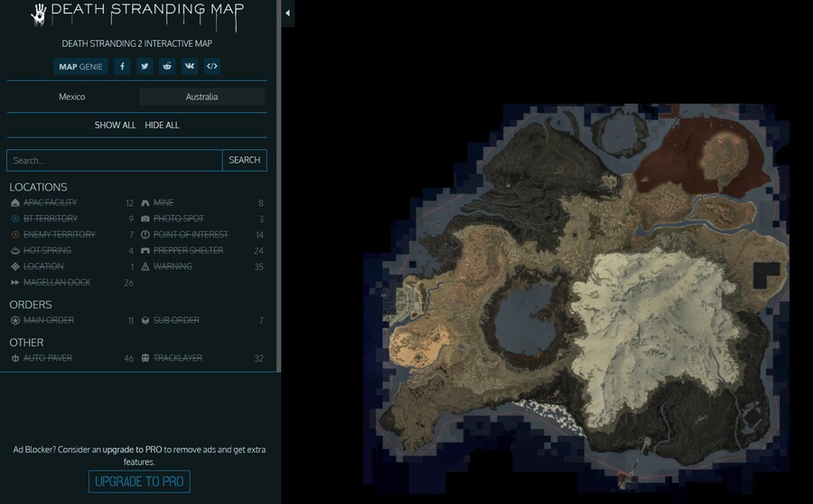Click the Sub Order label
Screen dimensions: 813x504
tap(176, 321)
